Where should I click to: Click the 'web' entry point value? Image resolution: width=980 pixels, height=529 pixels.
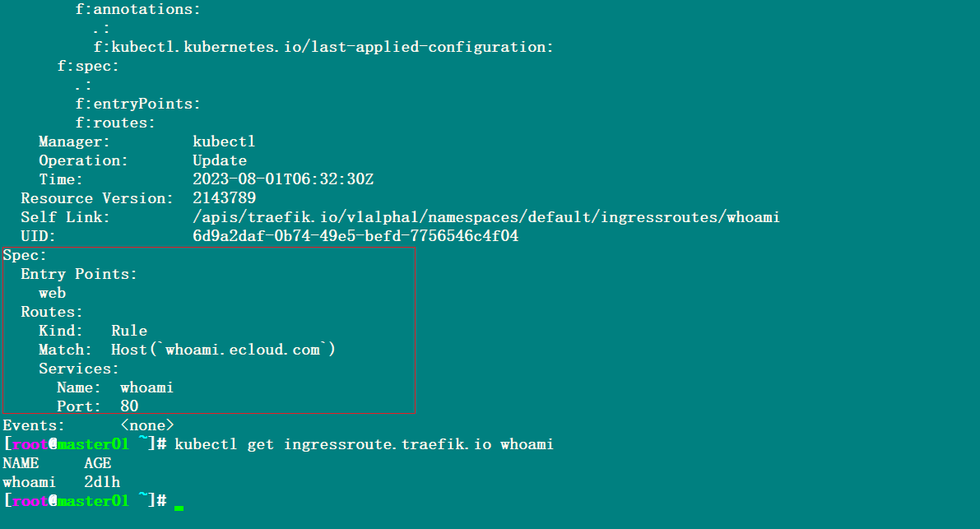pyautogui.click(x=53, y=294)
